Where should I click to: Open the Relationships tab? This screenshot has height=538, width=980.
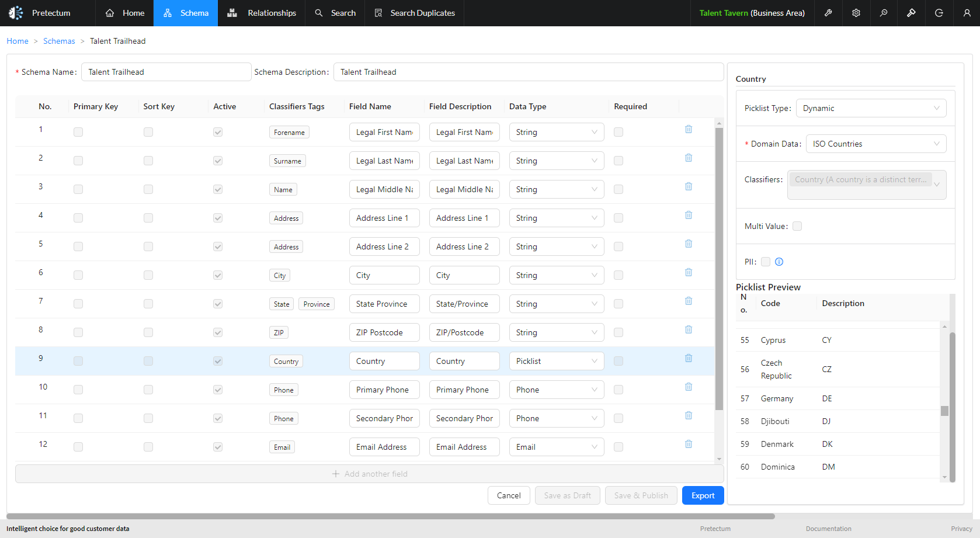coord(261,13)
